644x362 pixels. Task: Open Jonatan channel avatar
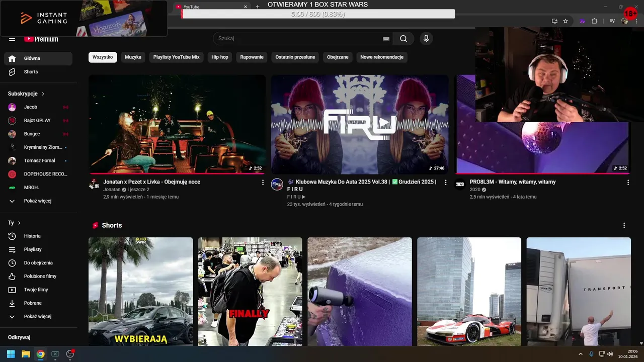94,184
